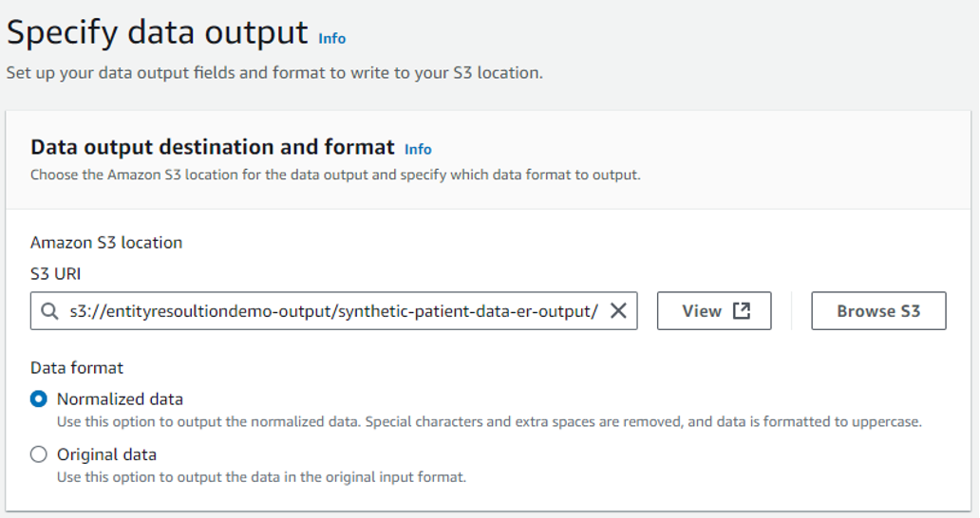Click the "Data output destination and format" heading
Screen dimensions: 980x518
(213, 147)
